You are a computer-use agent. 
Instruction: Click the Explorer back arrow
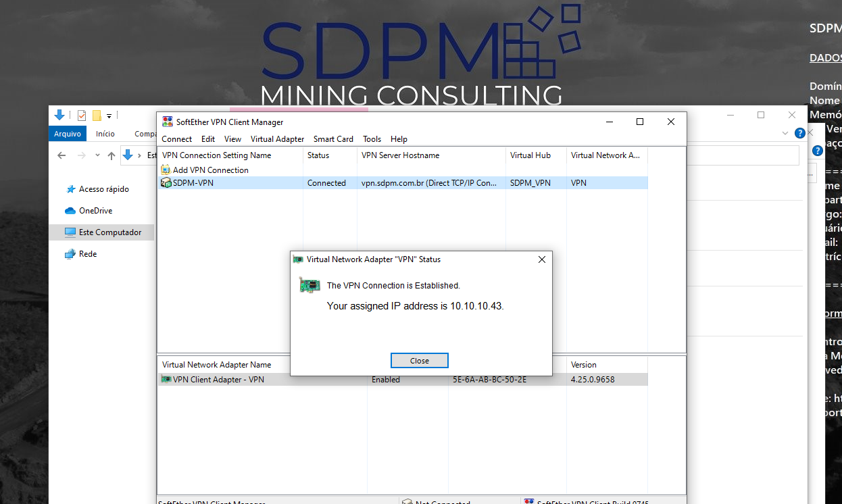point(61,155)
